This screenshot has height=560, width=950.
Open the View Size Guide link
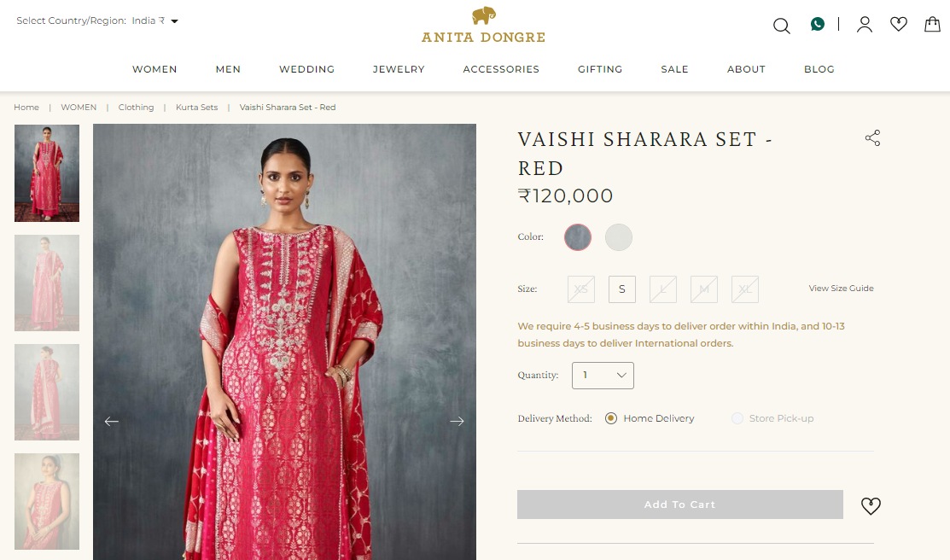coord(841,289)
